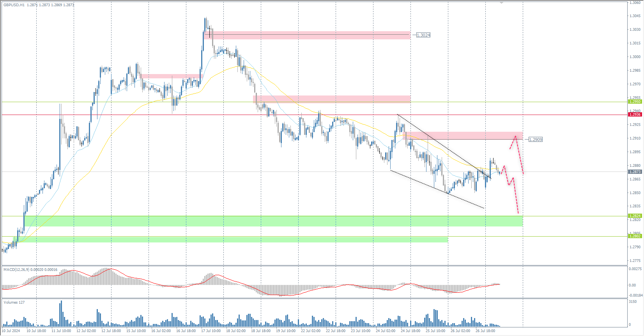Click the 1.3030 price axis value

(x=635, y=30)
